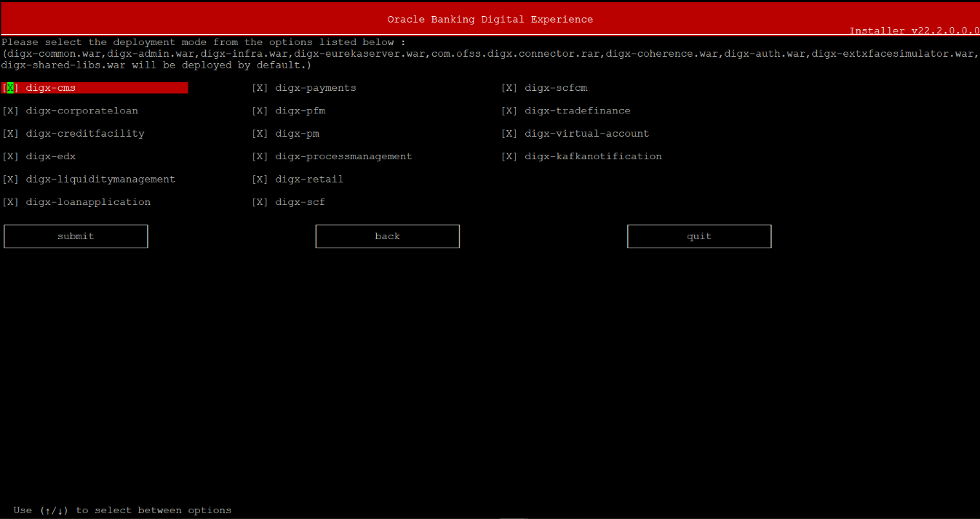Select the digx-scfcm label text
The width and height of the screenshot is (980, 519).
pyautogui.click(x=556, y=88)
